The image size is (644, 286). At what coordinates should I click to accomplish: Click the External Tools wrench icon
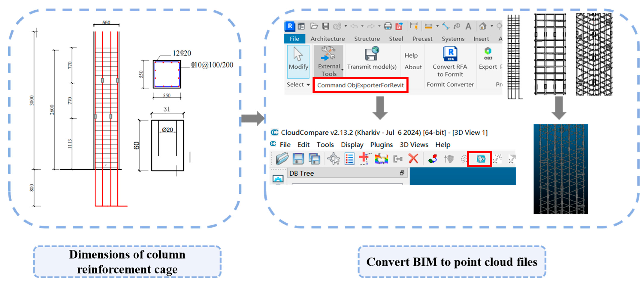(x=328, y=53)
